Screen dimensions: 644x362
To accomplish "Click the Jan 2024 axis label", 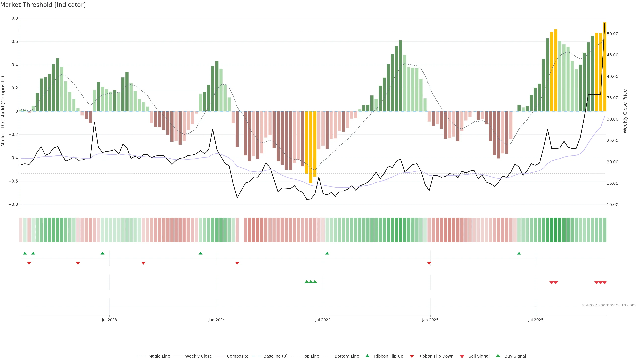I will (217, 320).
